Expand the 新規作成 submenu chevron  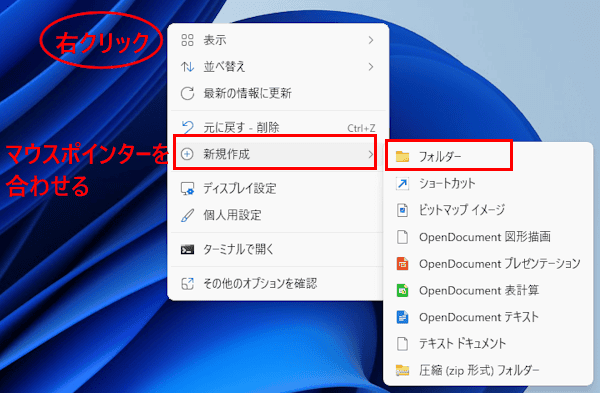coord(370,154)
